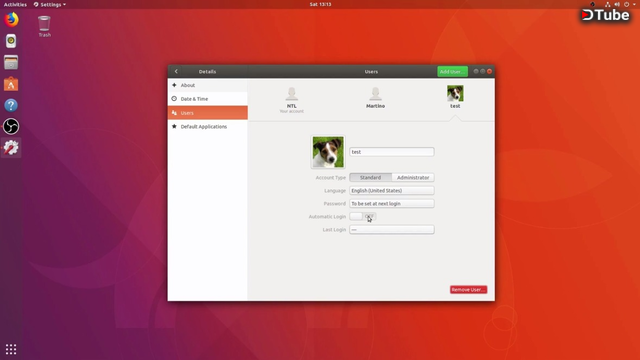Launch Rhythmbox from the dock

click(11, 41)
